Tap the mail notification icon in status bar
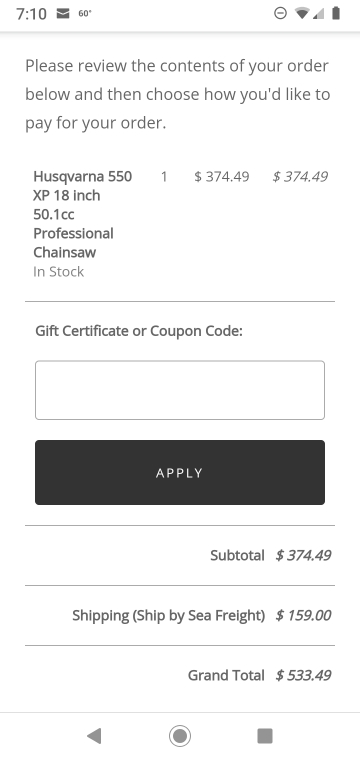This screenshot has height=760, width=360. click(63, 14)
